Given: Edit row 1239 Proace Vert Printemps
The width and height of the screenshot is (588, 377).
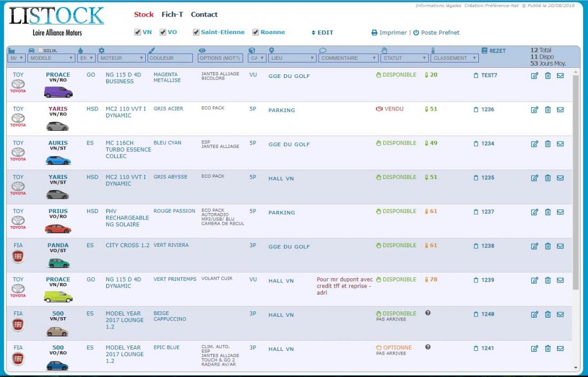Looking at the screenshot, I should point(535,280).
